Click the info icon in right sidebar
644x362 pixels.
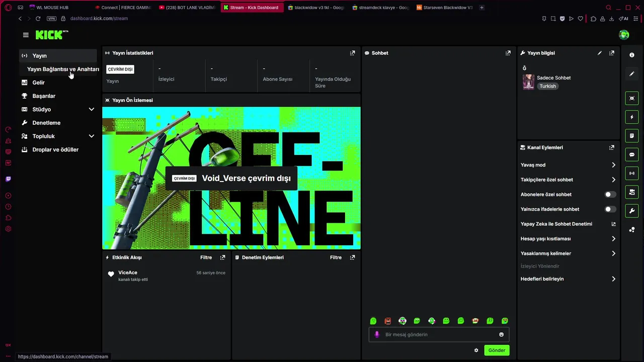click(632, 55)
